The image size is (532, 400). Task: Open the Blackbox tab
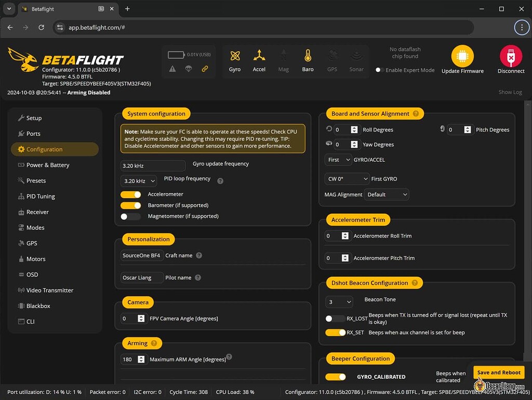tap(55, 306)
